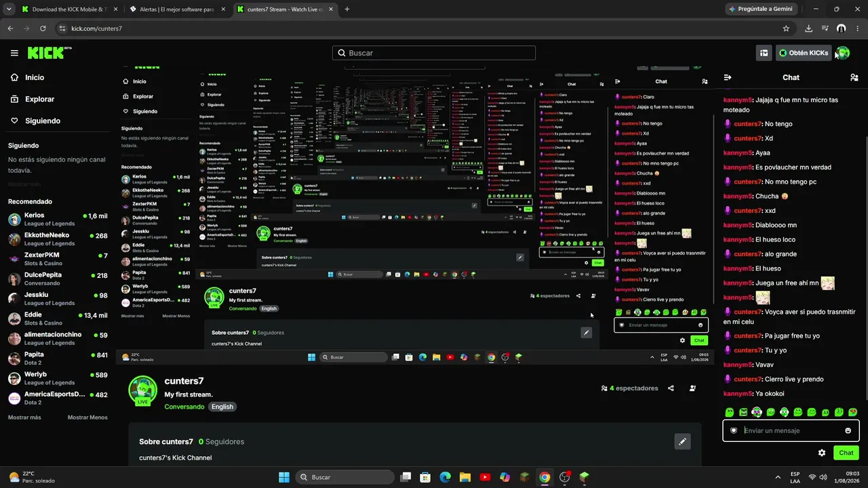
Task: Click the cunters7 streamer LIVE avatar
Action: (142, 391)
